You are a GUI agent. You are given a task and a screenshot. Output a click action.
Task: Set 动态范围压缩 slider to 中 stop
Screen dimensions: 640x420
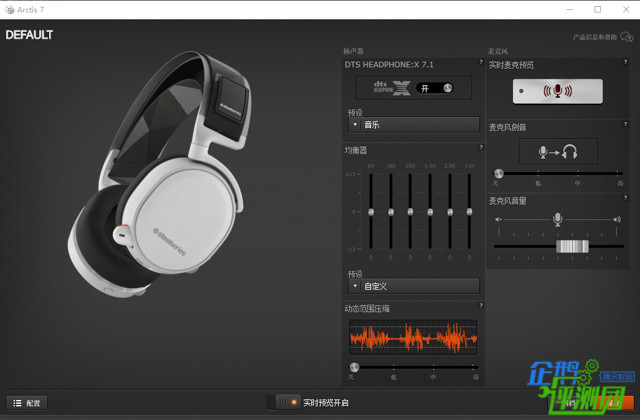[433, 367]
